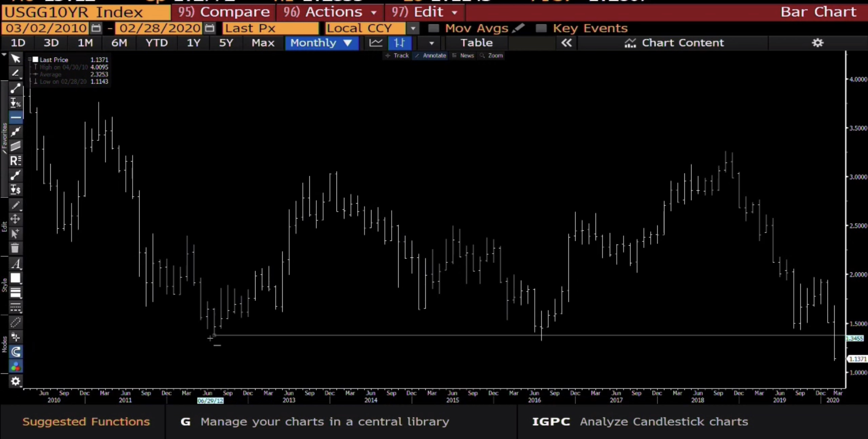The height and width of the screenshot is (439, 868).
Task: Open the Table view button
Action: tap(476, 43)
